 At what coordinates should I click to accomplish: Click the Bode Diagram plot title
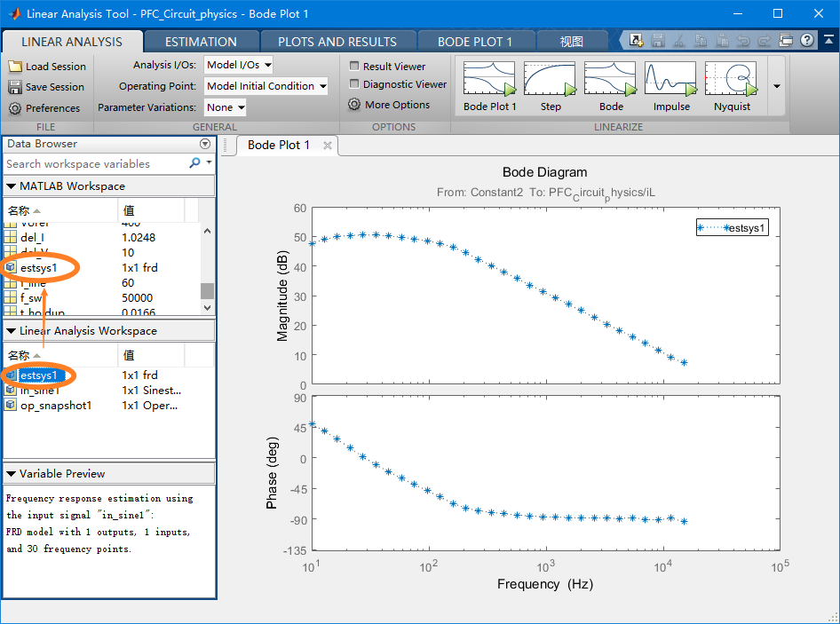[x=545, y=172]
